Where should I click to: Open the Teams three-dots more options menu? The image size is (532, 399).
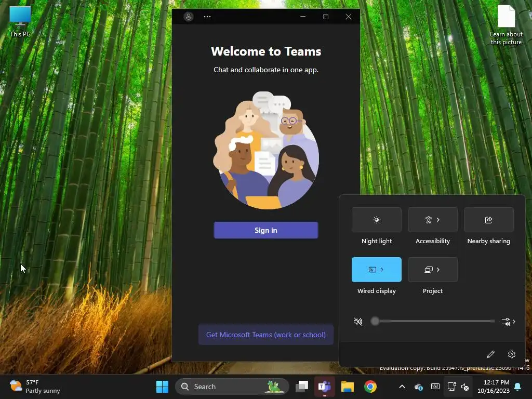[x=207, y=16]
